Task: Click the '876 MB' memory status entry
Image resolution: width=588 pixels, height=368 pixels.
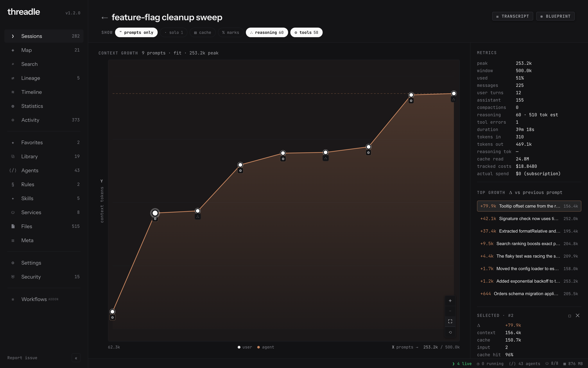Action: click(573, 364)
